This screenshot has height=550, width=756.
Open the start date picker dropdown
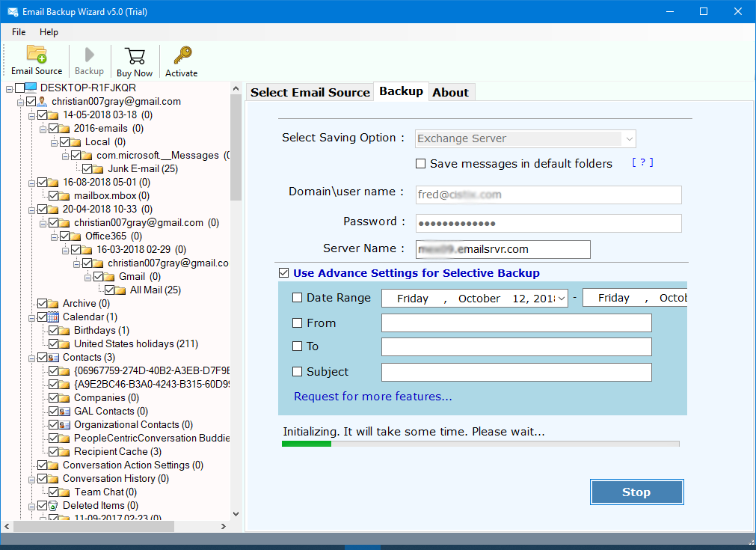click(562, 298)
